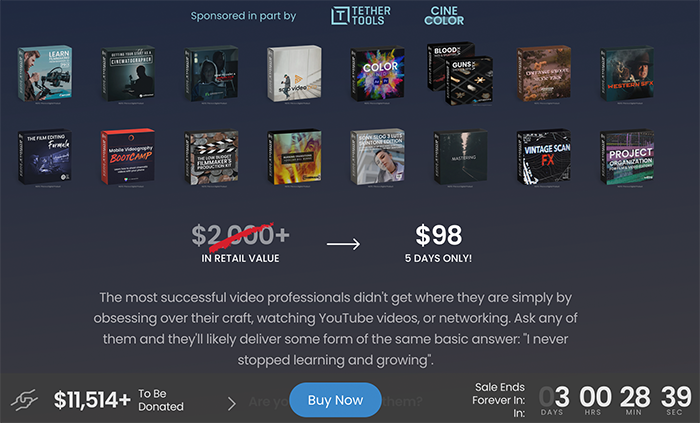Click the $11,514+ donated amount
The width and height of the screenshot is (700, 423).
[x=92, y=400]
